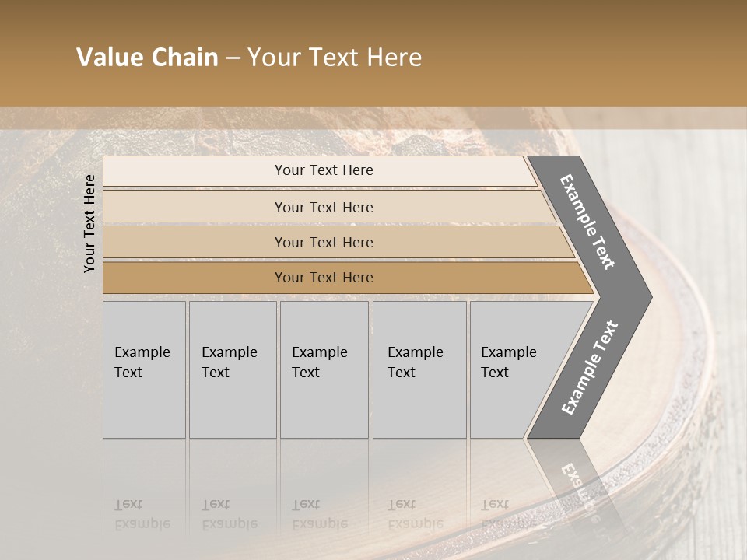Select the fifth Example Text box
The width and height of the screenshot is (747, 560).
pos(510,369)
